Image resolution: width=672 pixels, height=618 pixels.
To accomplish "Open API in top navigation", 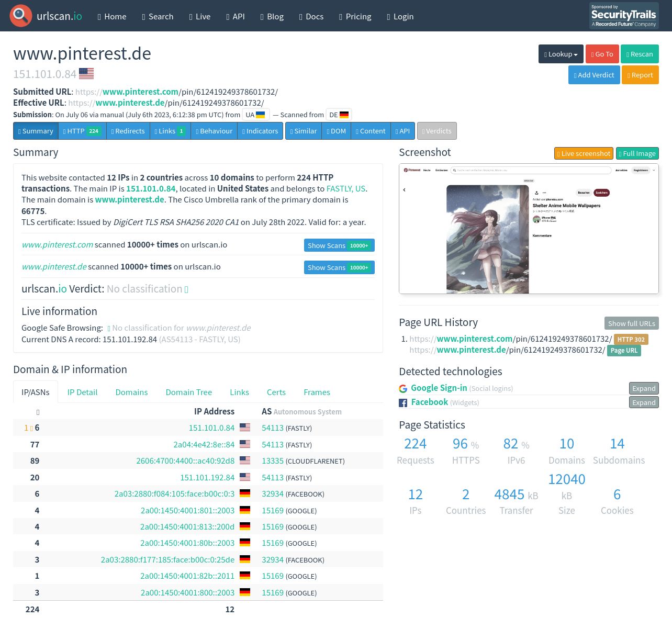I will pyautogui.click(x=236, y=16).
